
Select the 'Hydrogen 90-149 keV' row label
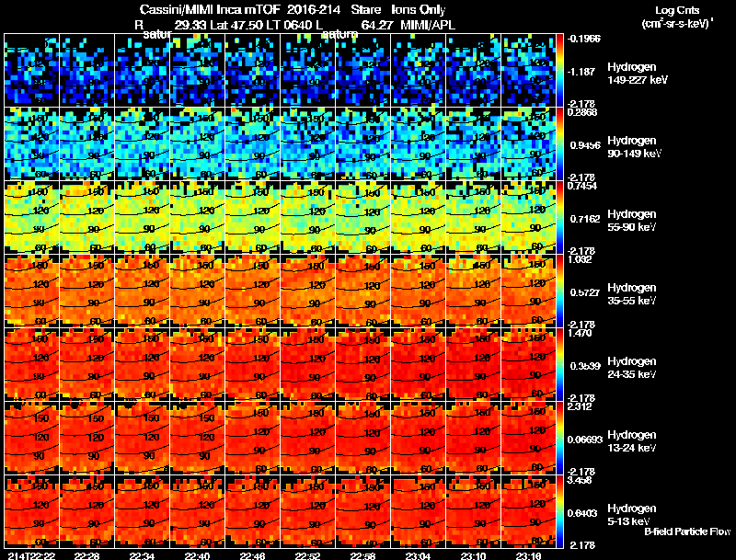click(634, 147)
